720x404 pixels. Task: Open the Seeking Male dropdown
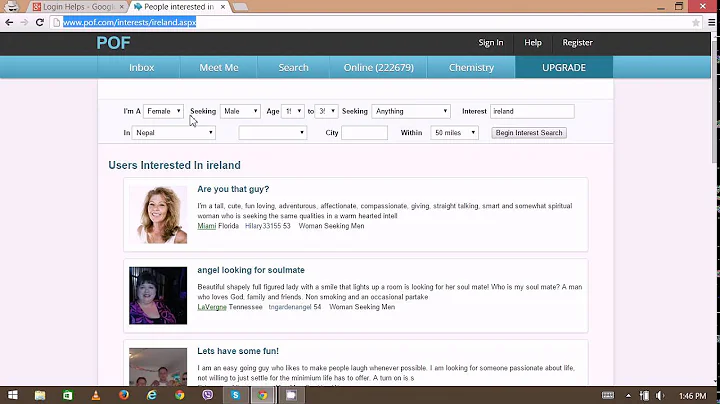tap(240, 111)
